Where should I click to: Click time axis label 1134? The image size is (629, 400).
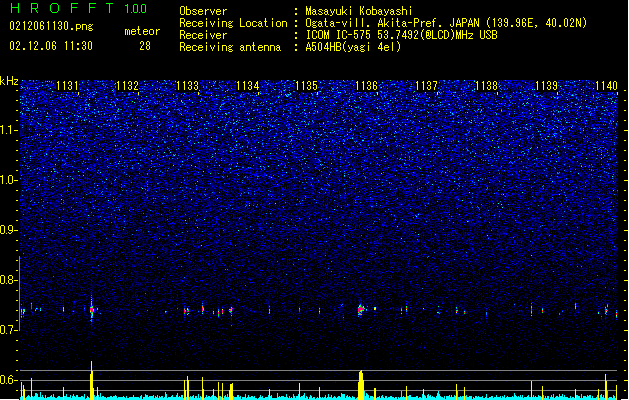247,86
